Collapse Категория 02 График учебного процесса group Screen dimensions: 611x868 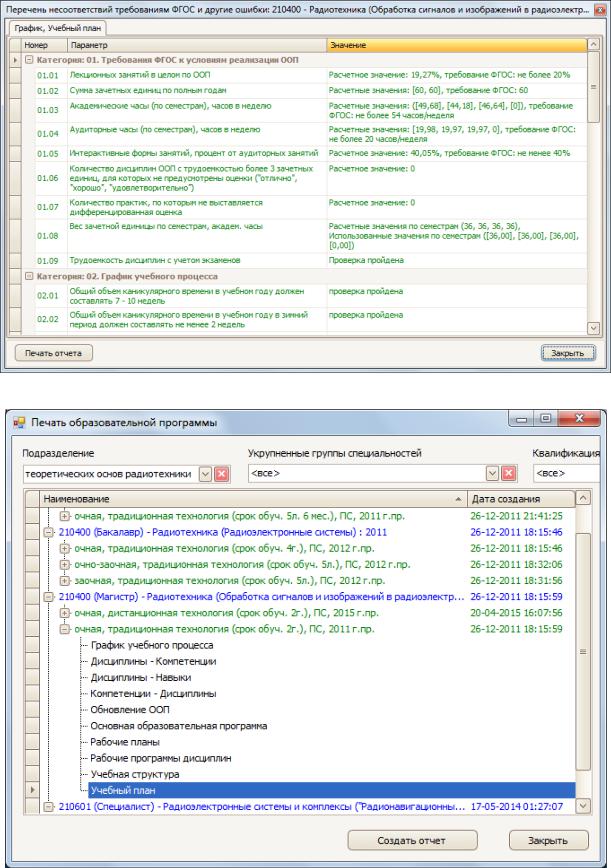coord(29,276)
